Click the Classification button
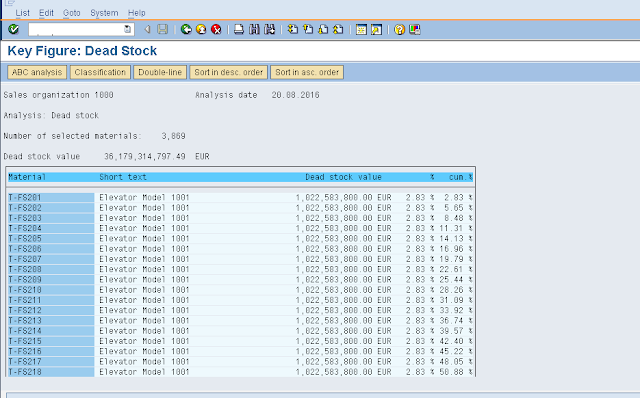The image size is (640, 398). pos(100,72)
